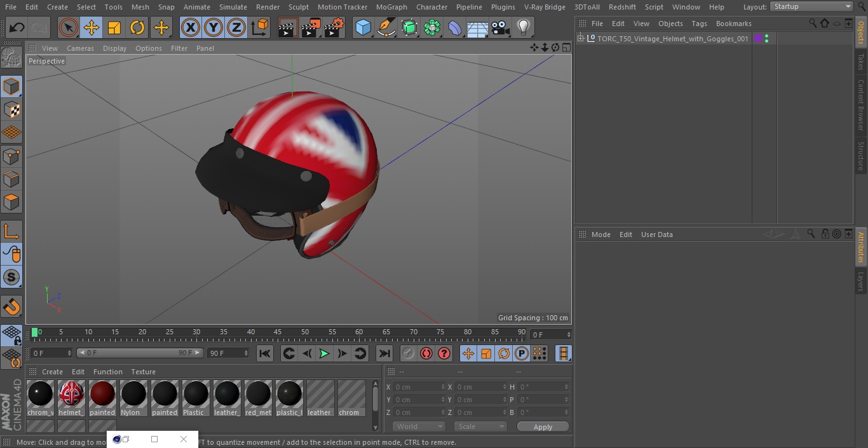Select the red painted material swatch
The width and height of the screenshot is (868, 448).
click(x=102, y=398)
